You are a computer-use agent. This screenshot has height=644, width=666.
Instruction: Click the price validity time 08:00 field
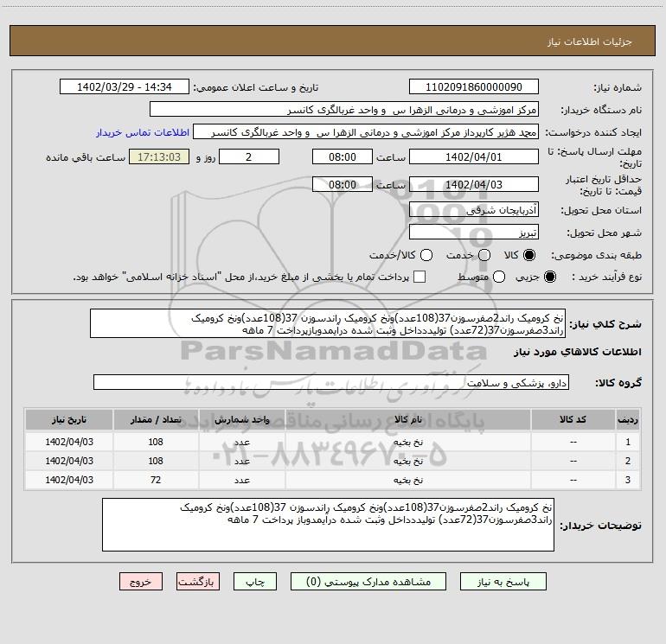[x=343, y=184]
